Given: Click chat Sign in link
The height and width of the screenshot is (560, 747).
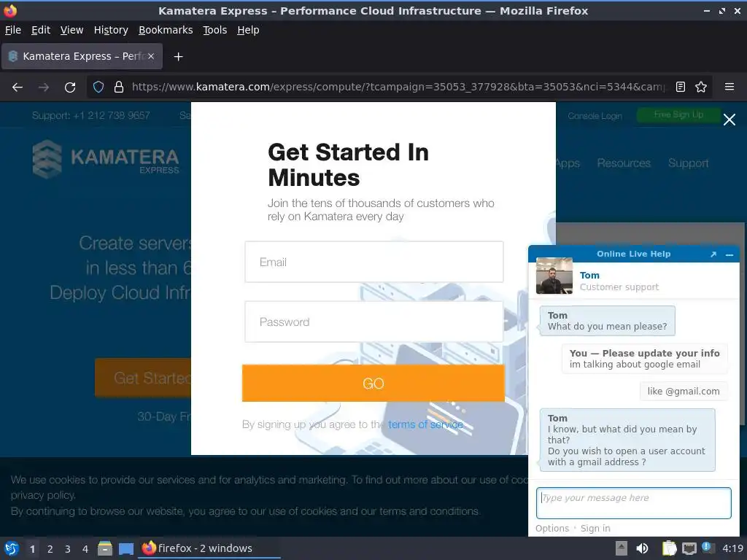Looking at the screenshot, I should 595,529.
